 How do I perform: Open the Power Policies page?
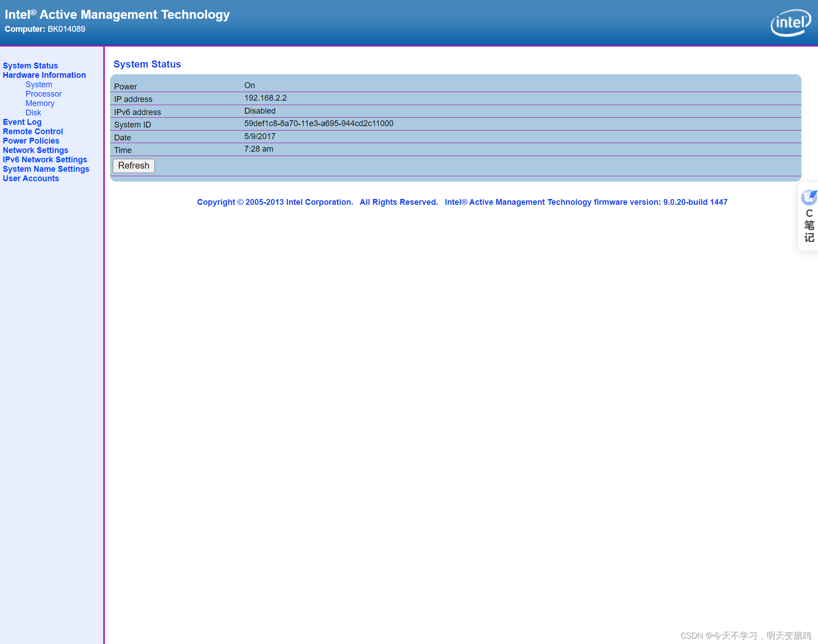click(x=31, y=141)
